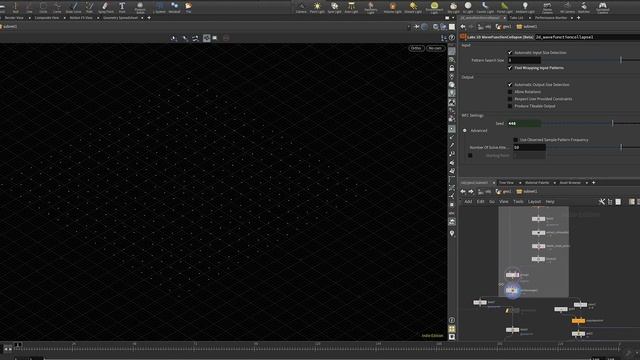This screenshot has height=360, width=640.
Task: Select the File shelf tool
Action: coord(188,7)
